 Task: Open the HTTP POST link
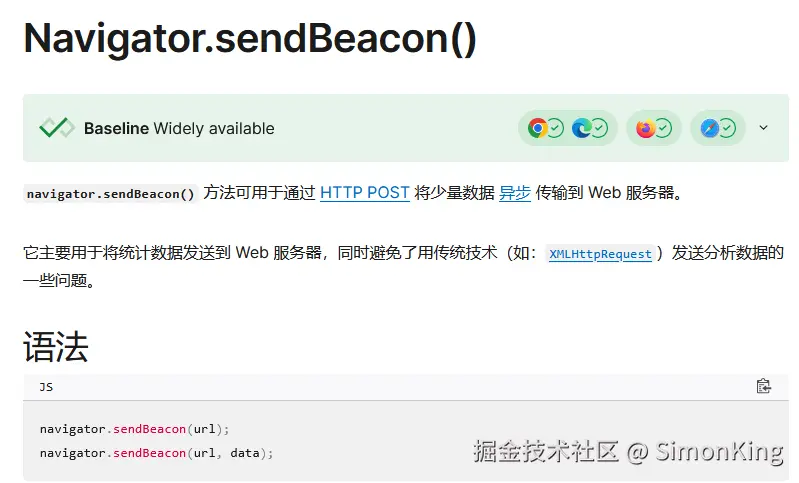[x=365, y=193]
